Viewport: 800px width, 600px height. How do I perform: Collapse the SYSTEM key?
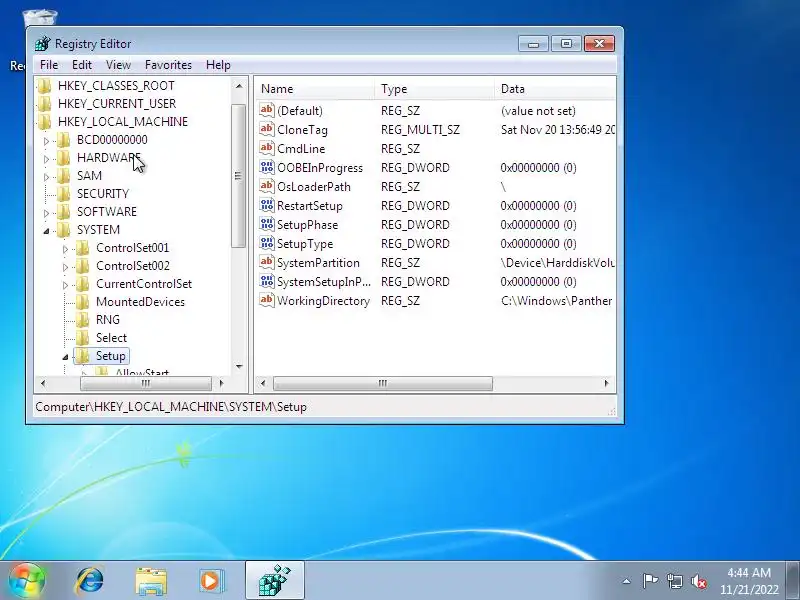click(46, 231)
